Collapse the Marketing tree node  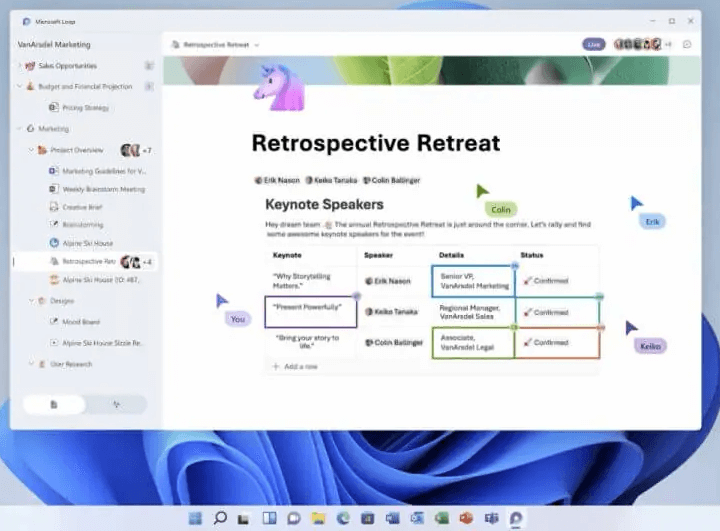tap(19, 129)
